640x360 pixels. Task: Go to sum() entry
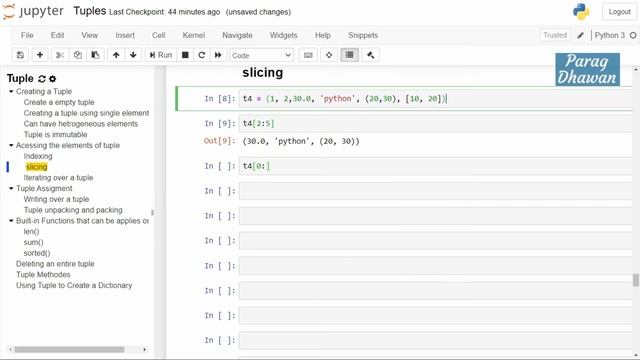[33, 242]
